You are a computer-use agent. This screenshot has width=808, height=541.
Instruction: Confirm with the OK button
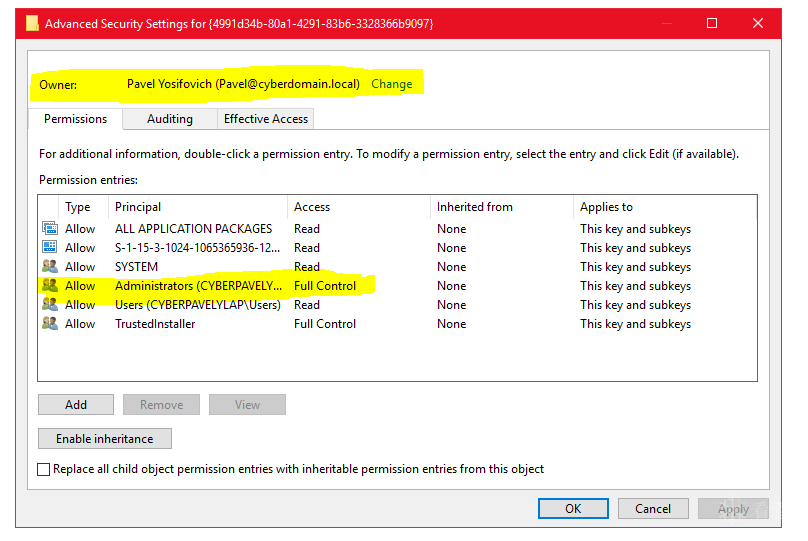[x=573, y=508]
